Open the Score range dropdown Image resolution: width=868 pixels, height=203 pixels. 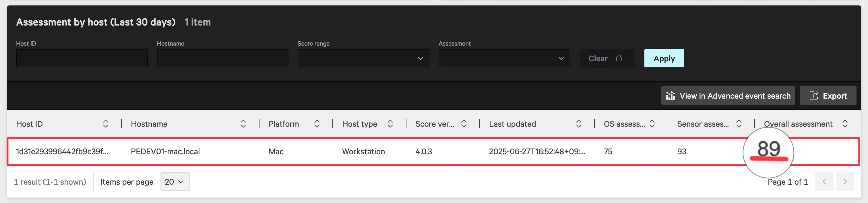coord(363,58)
